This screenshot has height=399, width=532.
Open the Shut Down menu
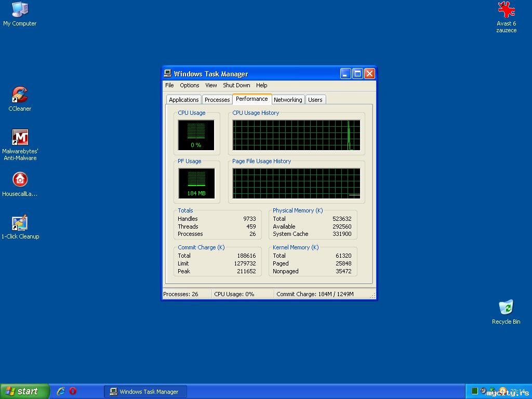click(x=236, y=85)
